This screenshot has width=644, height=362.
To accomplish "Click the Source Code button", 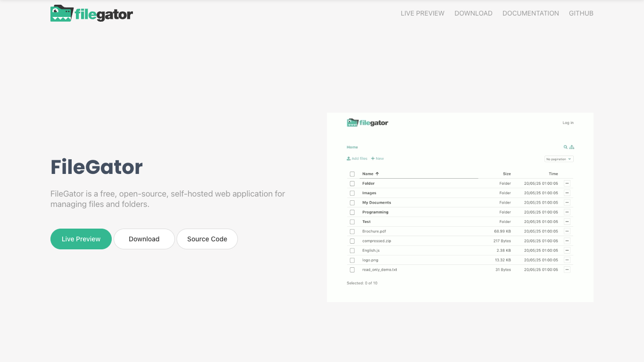I will click(x=207, y=239).
